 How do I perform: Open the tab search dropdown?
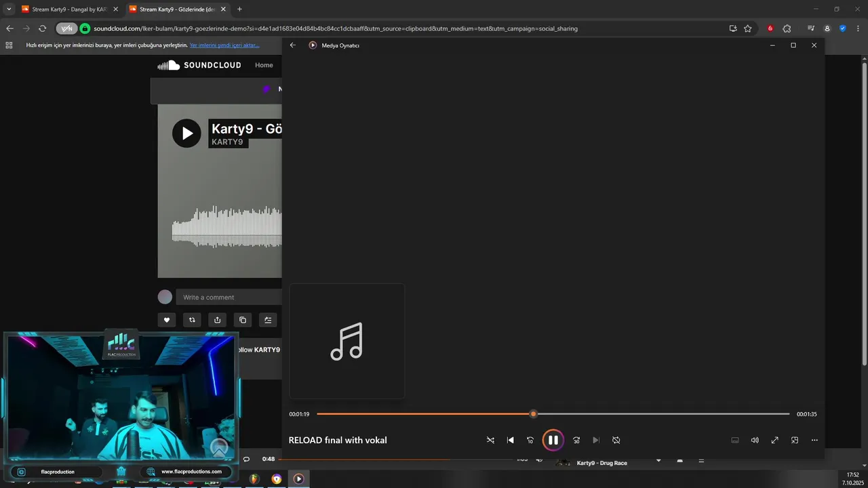pos(9,9)
